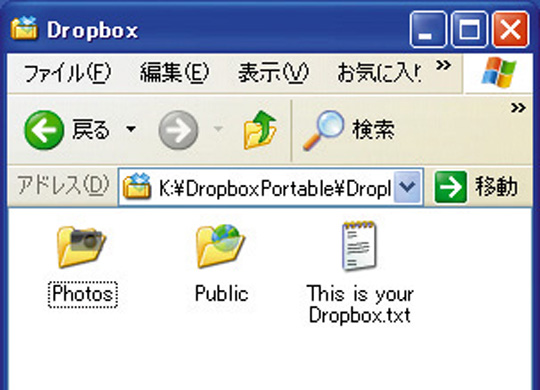Click the Dropbox title bar icon
The image size is (540, 390).
[24, 28]
